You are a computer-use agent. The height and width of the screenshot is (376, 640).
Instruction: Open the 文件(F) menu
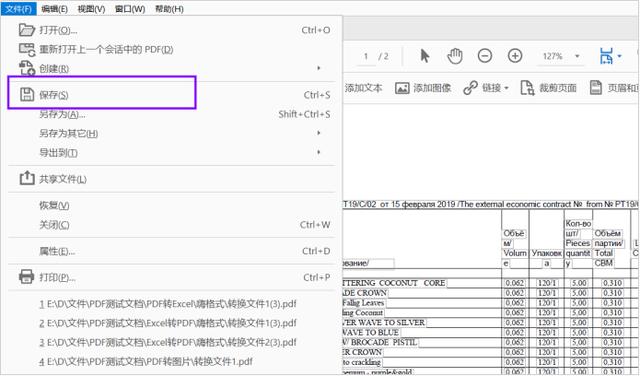pos(18,9)
